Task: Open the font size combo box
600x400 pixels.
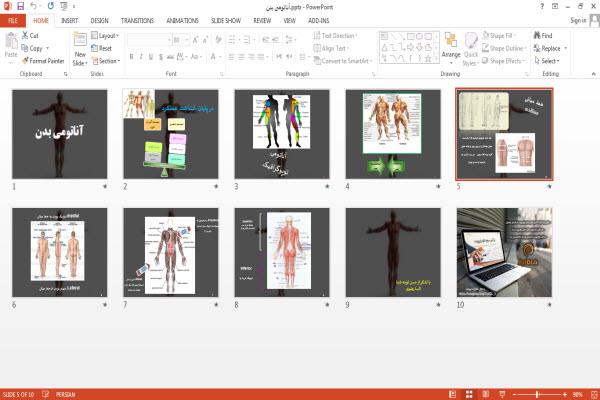Action: tap(181, 40)
